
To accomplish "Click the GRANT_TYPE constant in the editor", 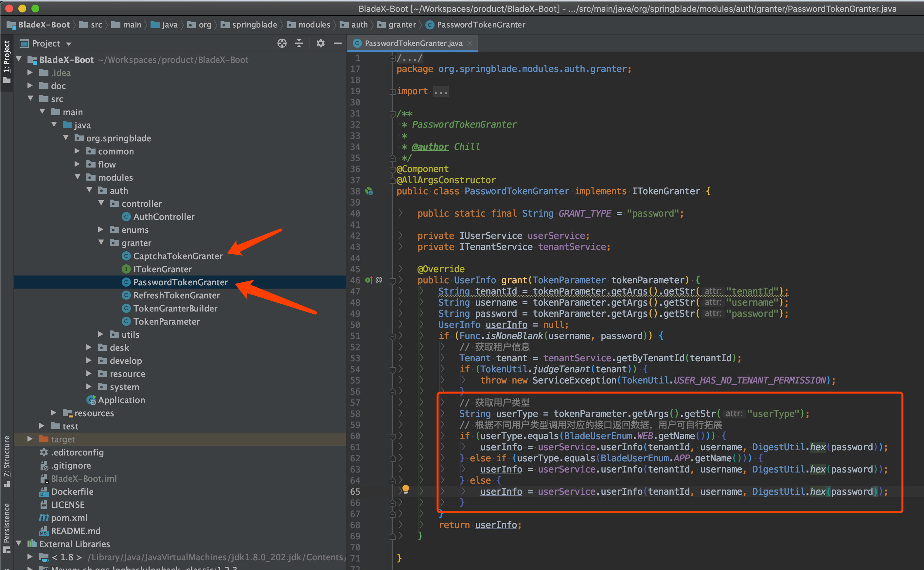I will (584, 214).
